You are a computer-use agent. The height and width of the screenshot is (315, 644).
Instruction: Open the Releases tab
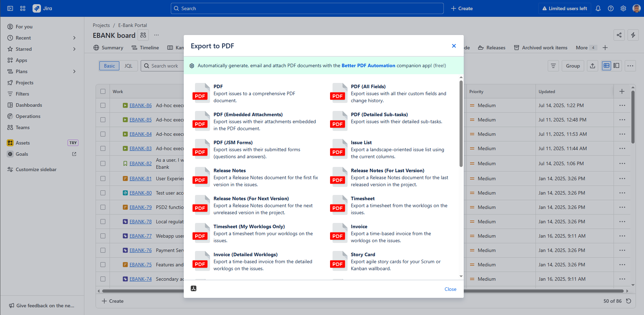pos(492,48)
